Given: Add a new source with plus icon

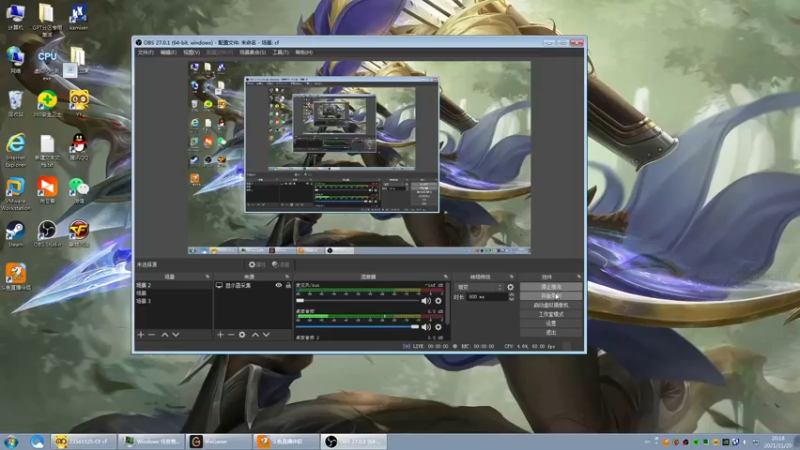Looking at the screenshot, I should point(220,335).
